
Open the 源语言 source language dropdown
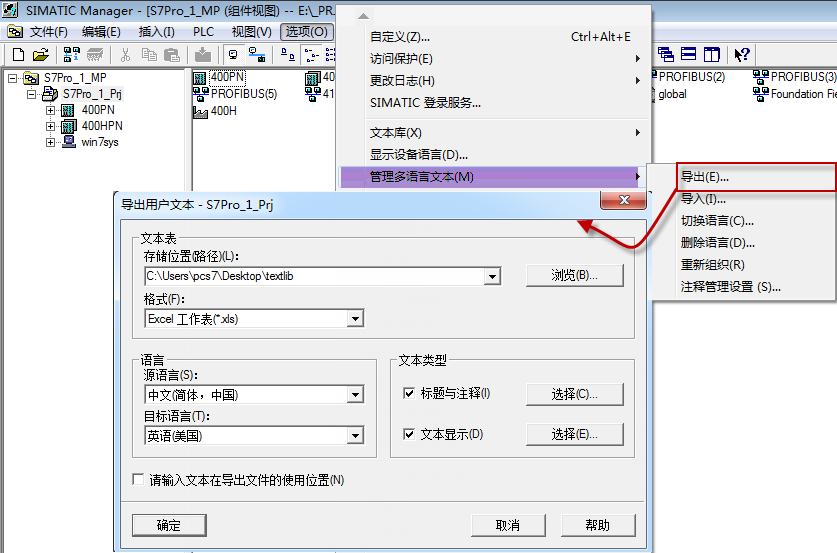click(x=355, y=395)
